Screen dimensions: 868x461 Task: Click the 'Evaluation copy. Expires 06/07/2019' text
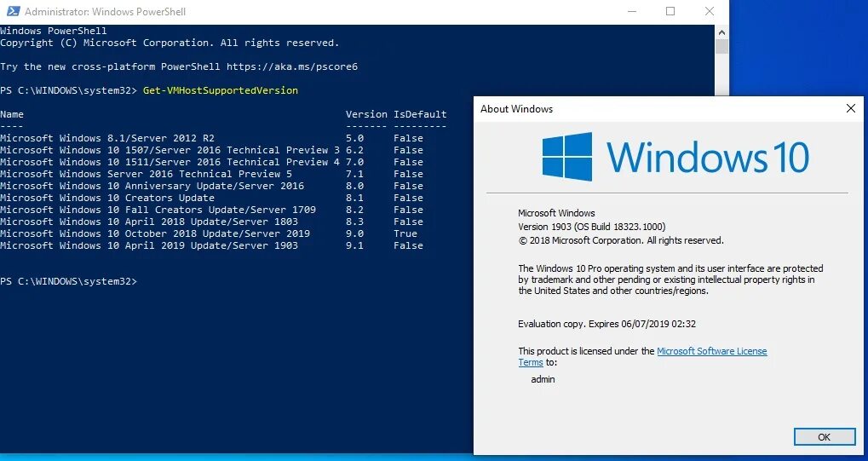606,324
